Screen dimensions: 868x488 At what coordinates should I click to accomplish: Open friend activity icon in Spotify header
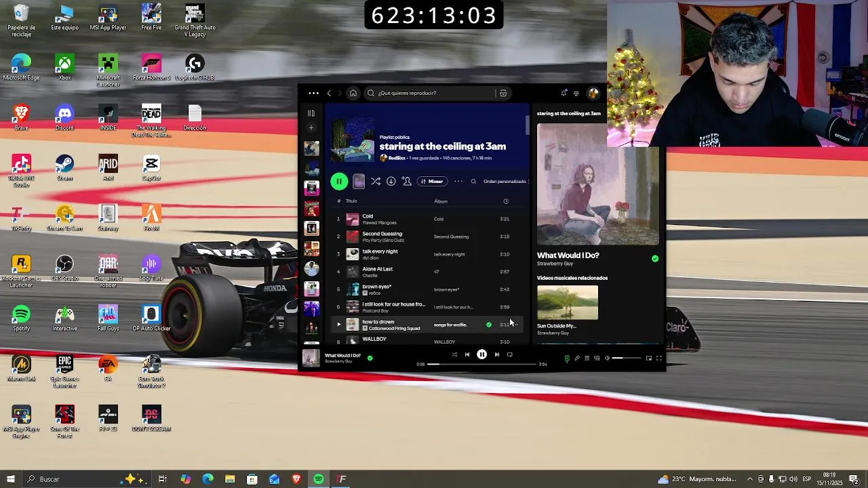pos(576,93)
